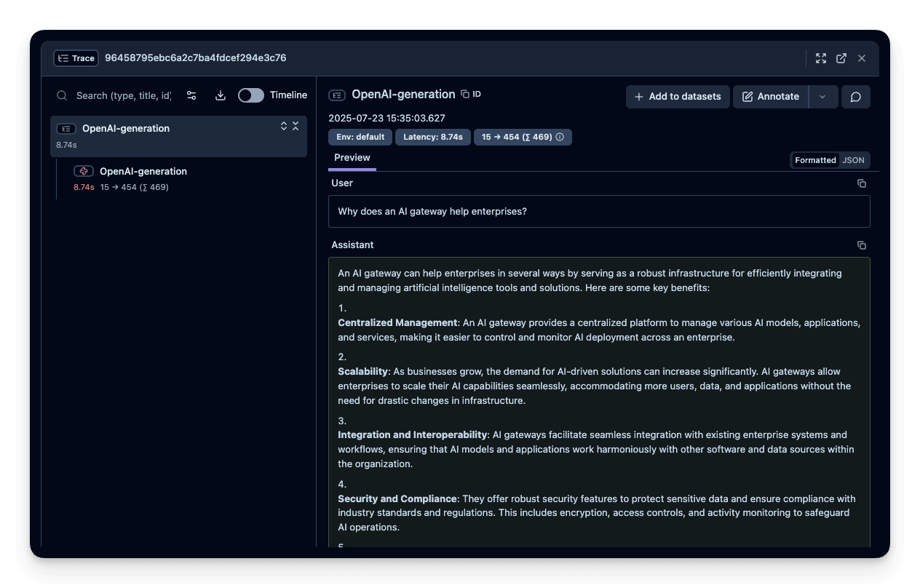Click the filter settings icon beside search
The image size is (920, 588).
click(191, 95)
